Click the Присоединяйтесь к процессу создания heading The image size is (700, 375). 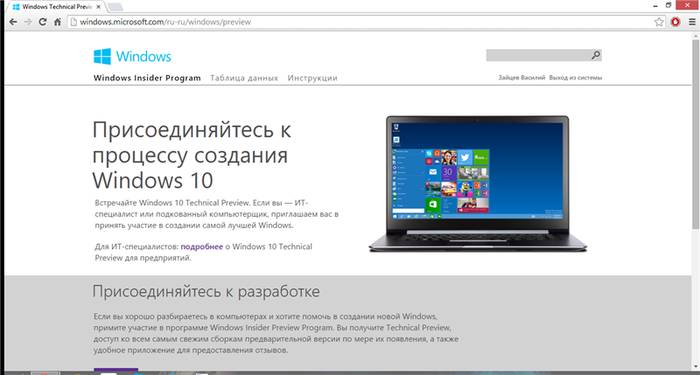(x=192, y=155)
